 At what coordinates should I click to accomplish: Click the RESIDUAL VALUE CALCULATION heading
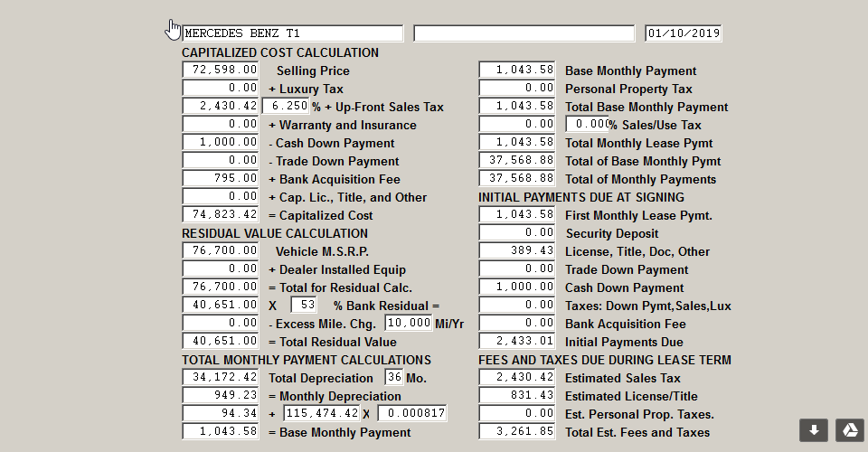click(x=275, y=233)
